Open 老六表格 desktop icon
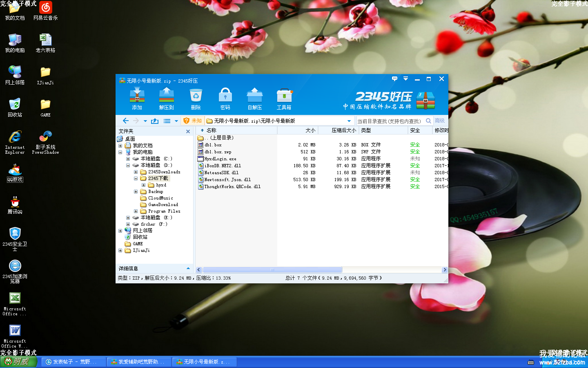 click(45, 43)
